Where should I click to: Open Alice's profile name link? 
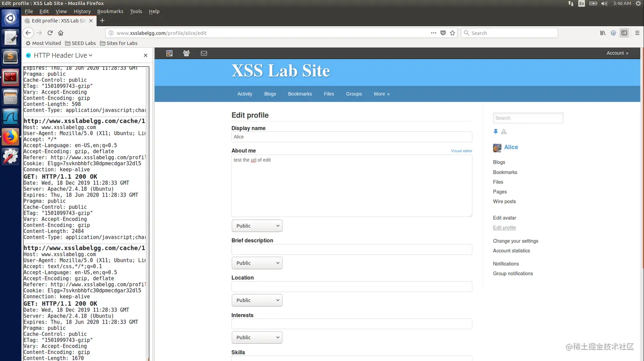511,147
